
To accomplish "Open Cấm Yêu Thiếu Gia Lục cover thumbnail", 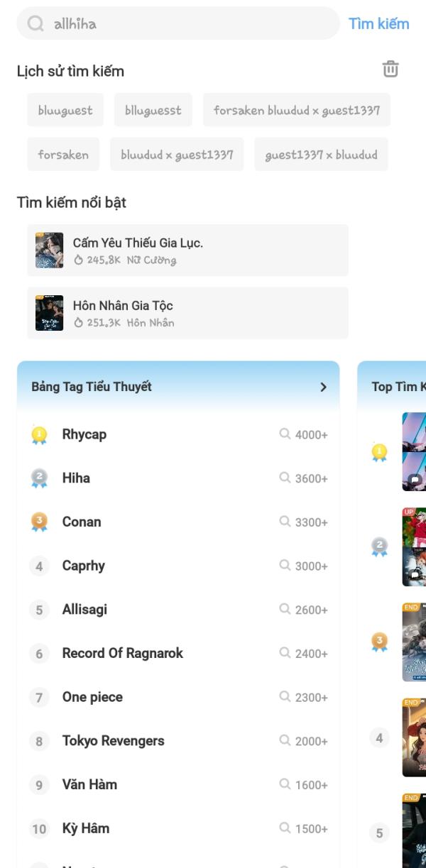I will click(49, 251).
